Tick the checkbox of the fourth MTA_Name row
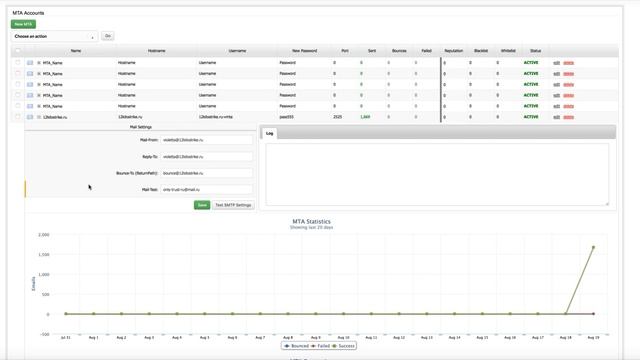Viewport: 640px width, 360px height. pos(18,95)
